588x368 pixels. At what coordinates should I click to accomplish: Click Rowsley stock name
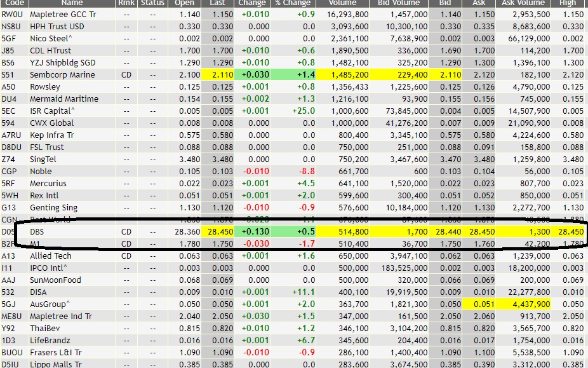pyautogui.click(x=45, y=86)
